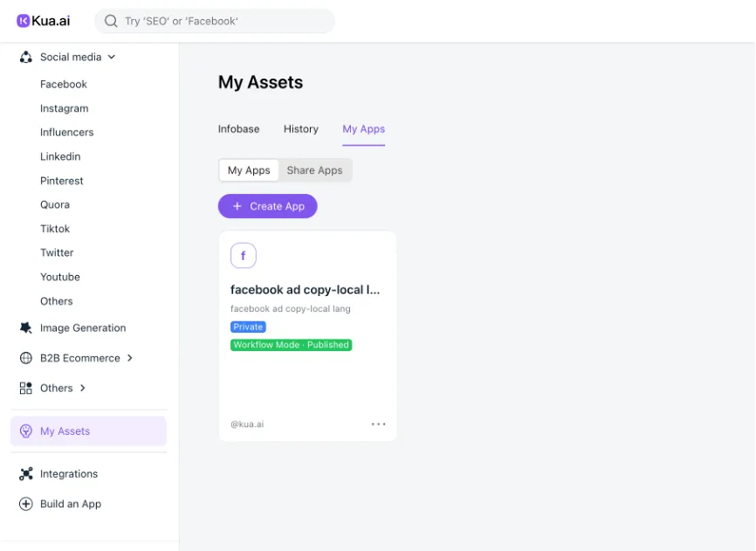The height and width of the screenshot is (551, 756).
Task: Switch to the History tab
Action: [x=300, y=129]
